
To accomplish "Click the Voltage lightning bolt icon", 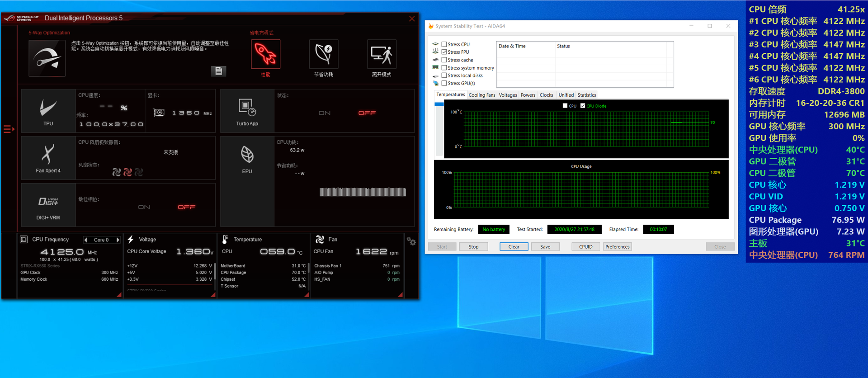I will pyautogui.click(x=131, y=239).
